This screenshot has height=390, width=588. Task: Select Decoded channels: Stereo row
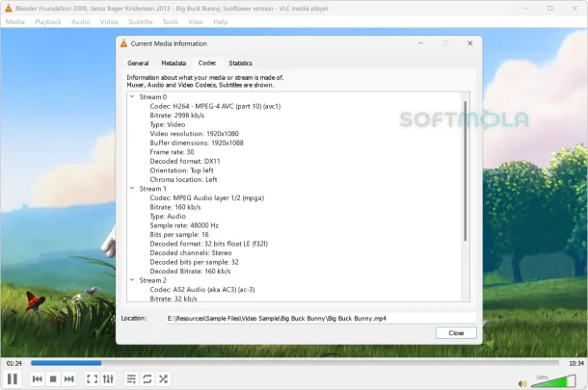tap(191, 253)
